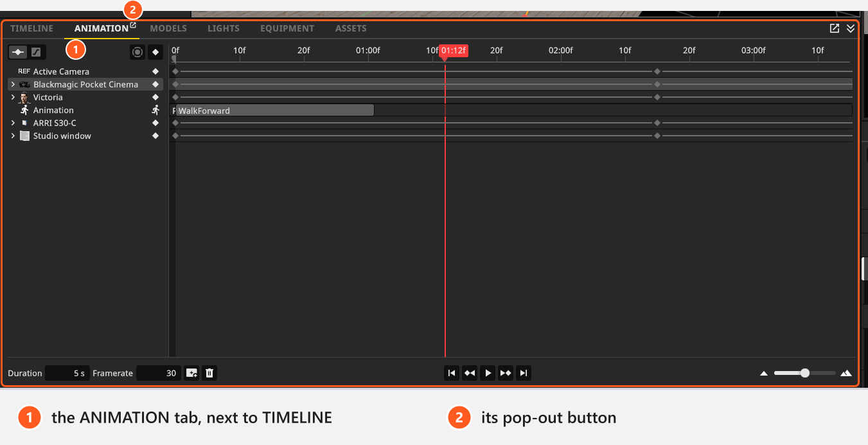This screenshot has width=868, height=445.
Task: Switch to the dope sheet keyframe view
Action: click(18, 52)
